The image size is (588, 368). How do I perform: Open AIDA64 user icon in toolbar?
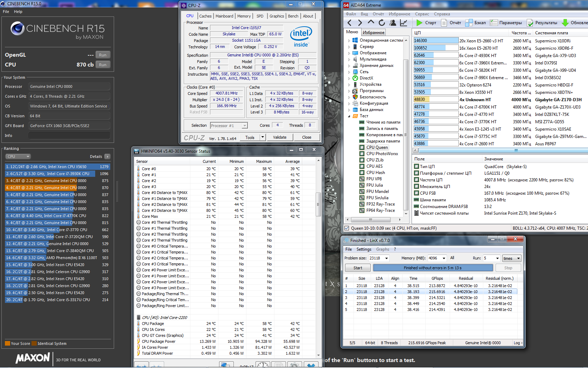(x=393, y=23)
